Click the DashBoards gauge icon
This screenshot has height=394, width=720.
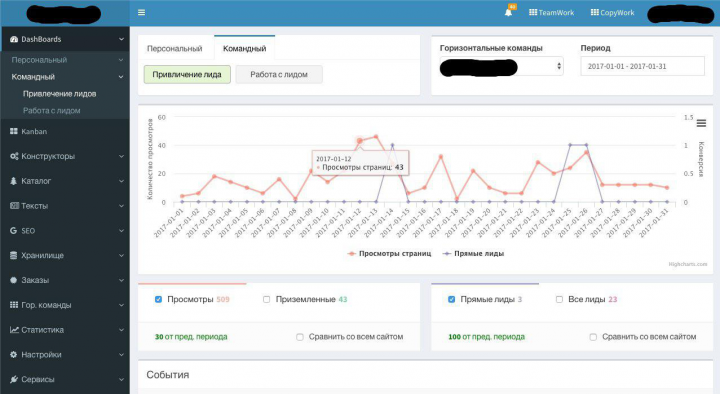click(x=14, y=39)
